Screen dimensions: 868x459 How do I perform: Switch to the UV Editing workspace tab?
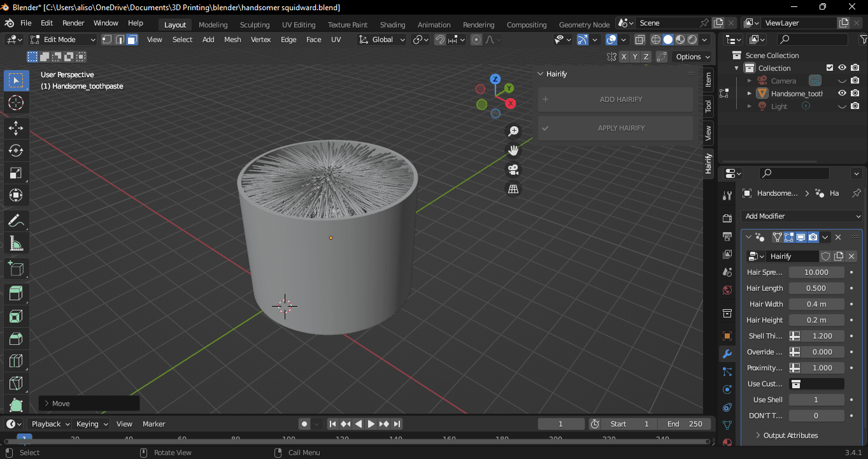[x=299, y=25]
